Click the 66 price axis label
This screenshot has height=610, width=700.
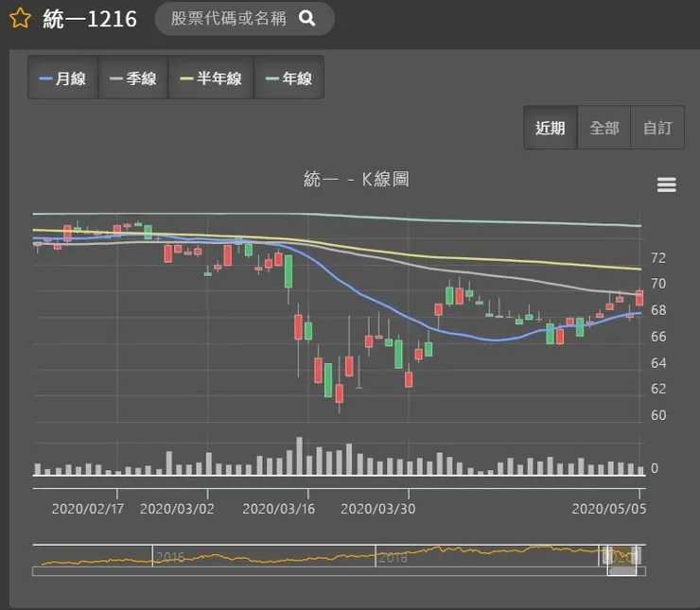point(658,337)
